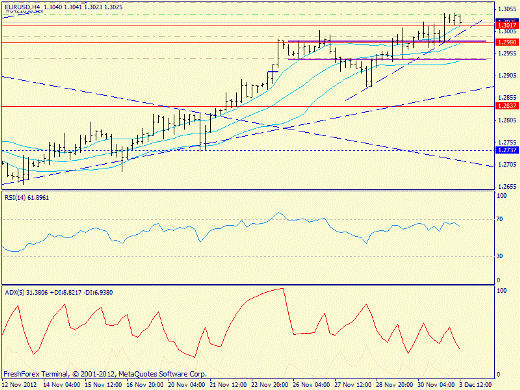Click the 1.2855 price axis label
The image size is (520, 390).
507,98
